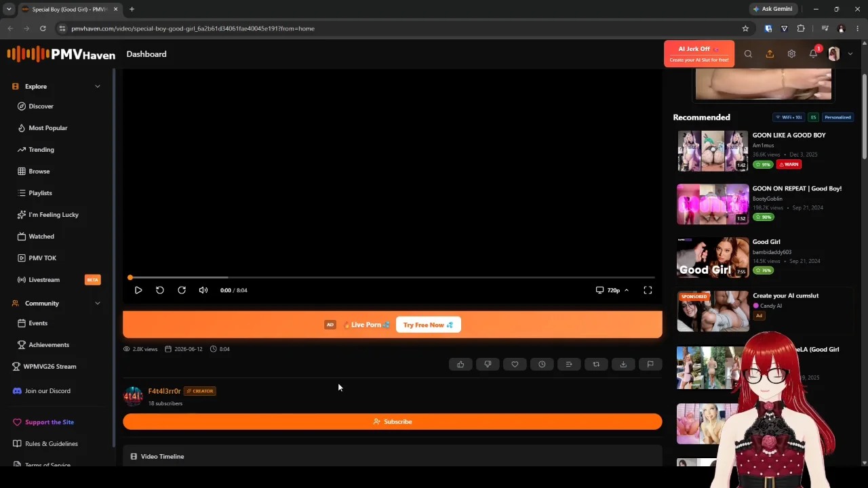
Task: Open the F4t4l3rr0r creator profile link
Action: (x=164, y=391)
